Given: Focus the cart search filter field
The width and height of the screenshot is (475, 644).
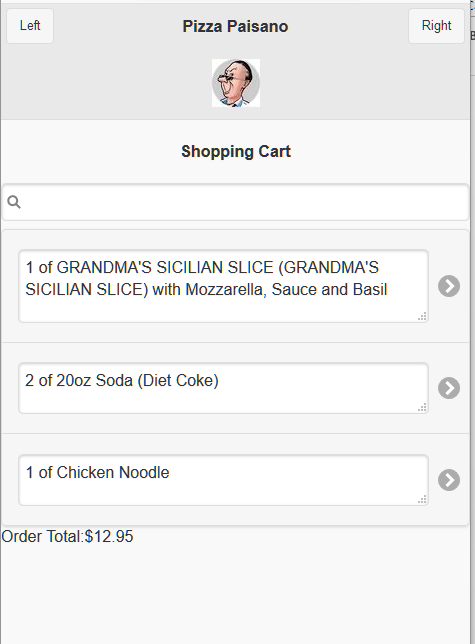Looking at the screenshot, I should [x=235, y=202].
